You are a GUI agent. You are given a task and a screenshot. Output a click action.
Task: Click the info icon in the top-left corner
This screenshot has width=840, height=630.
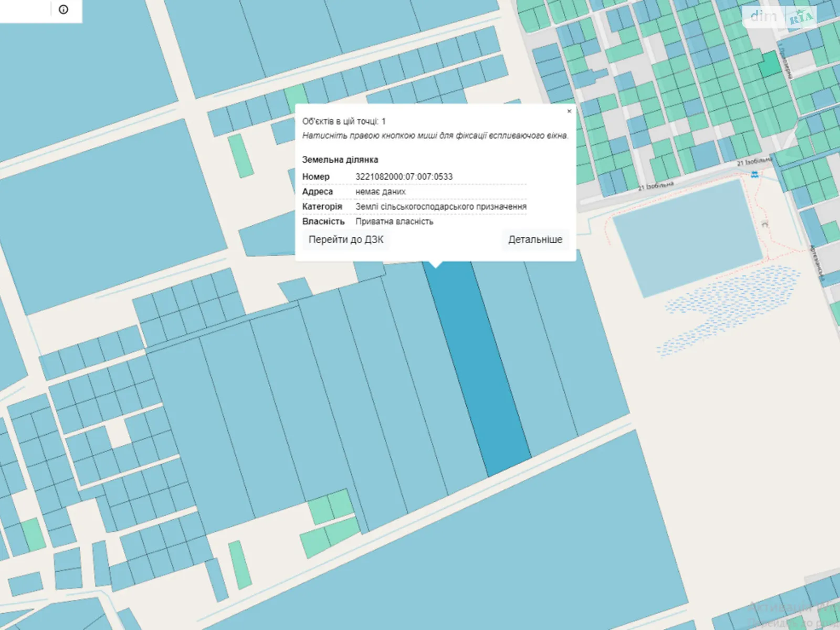click(x=64, y=9)
